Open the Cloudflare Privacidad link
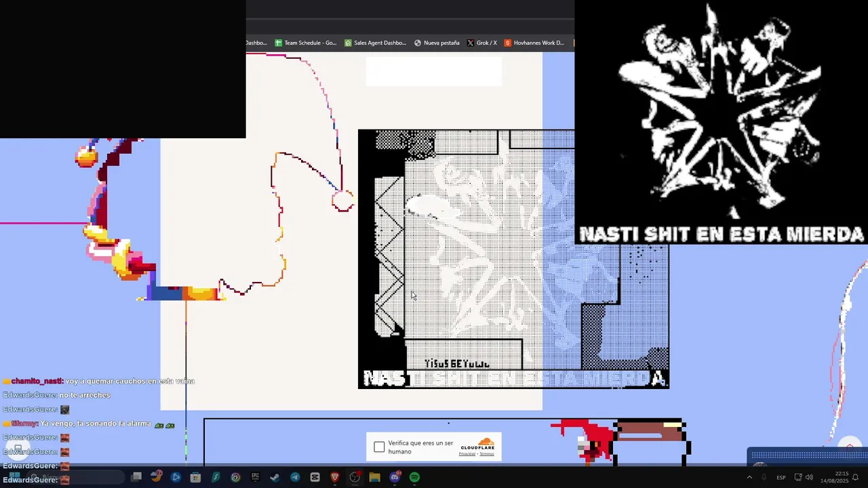This screenshot has height=488, width=868. coord(467,454)
